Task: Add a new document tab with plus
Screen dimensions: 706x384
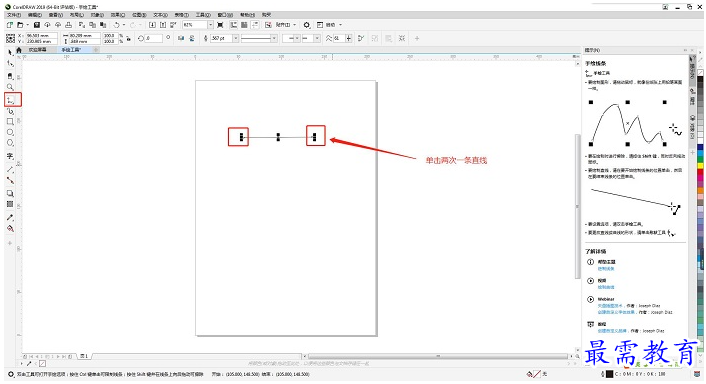Action: 96,50
